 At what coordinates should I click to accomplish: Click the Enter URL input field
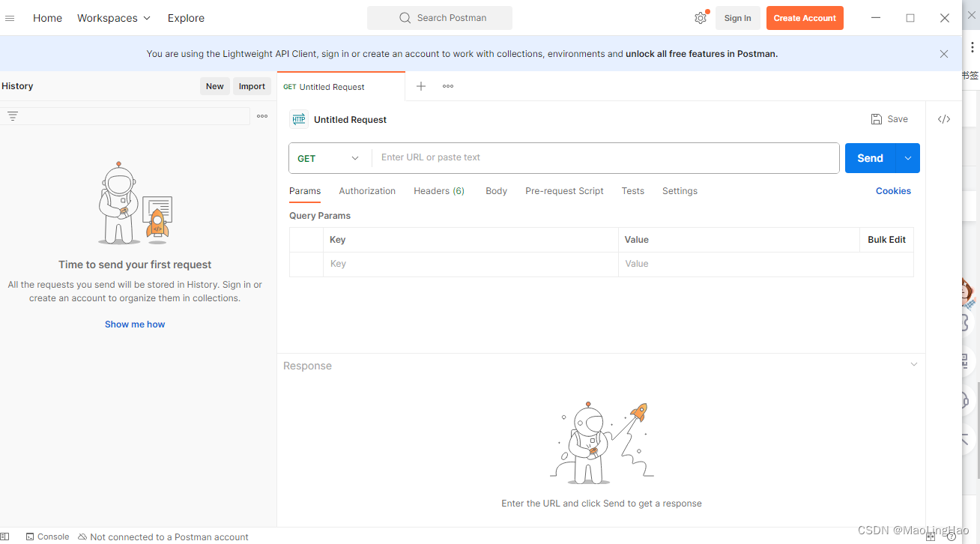click(x=605, y=157)
